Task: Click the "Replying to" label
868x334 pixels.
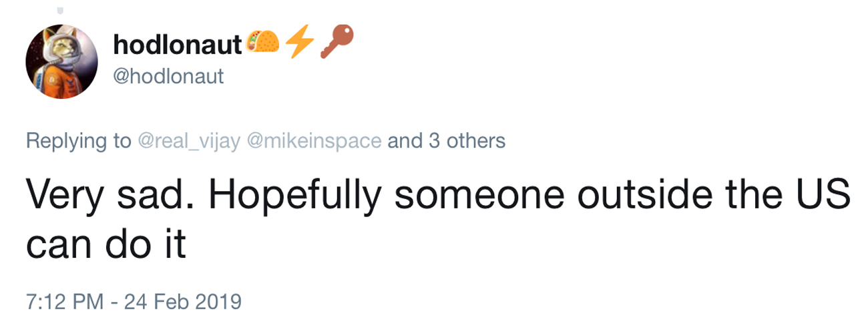Action: 78,141
